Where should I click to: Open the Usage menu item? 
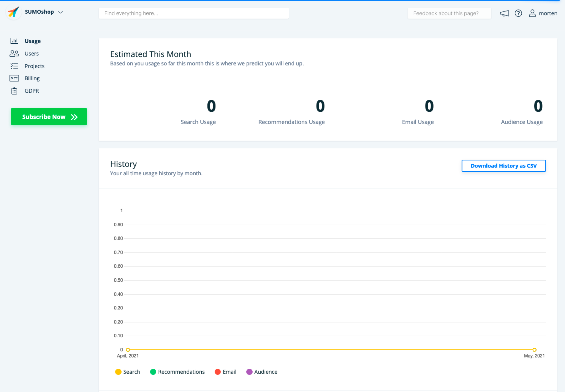pyautogui.click(x=33, y=41)
